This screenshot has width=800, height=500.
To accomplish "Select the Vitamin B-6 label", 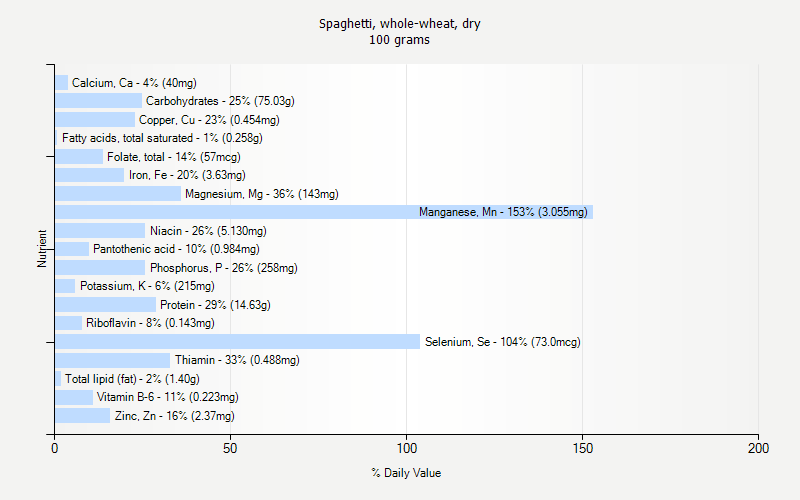I will coord(168,397).
